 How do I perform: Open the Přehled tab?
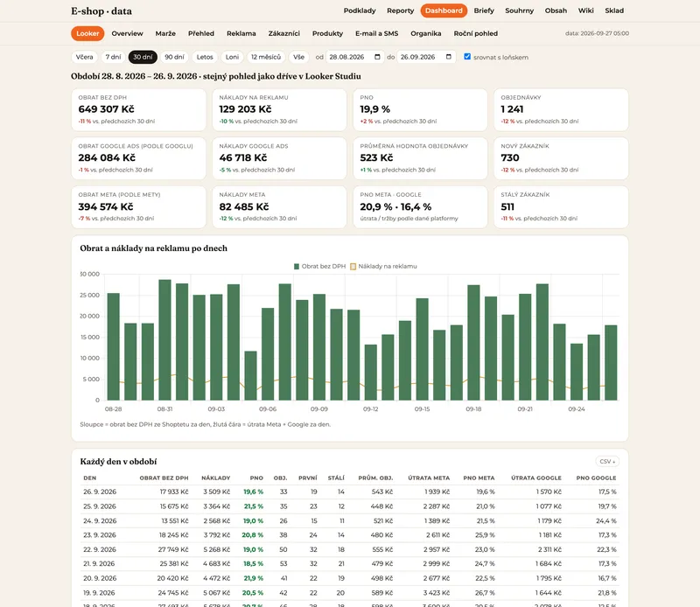[x=201, y=33]
